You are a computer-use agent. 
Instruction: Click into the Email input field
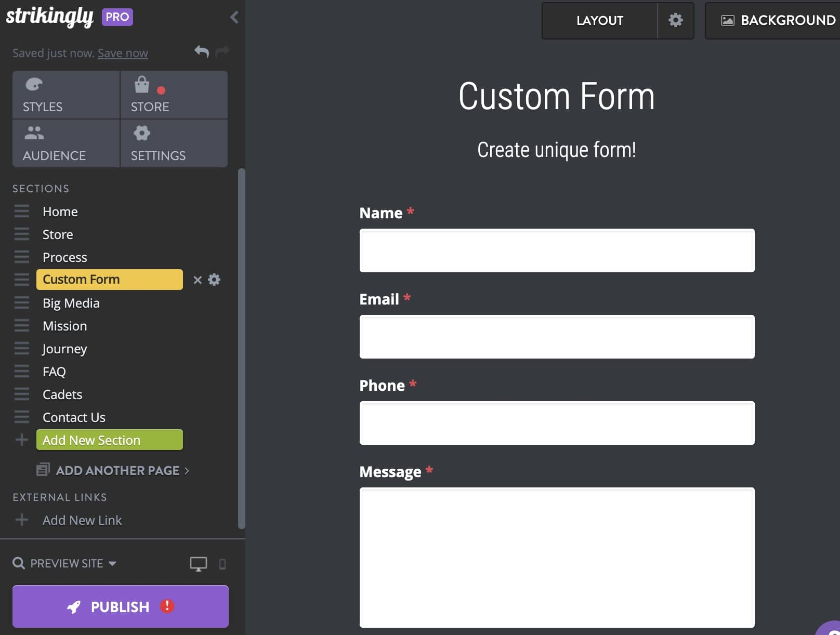(x=557, y=337)
